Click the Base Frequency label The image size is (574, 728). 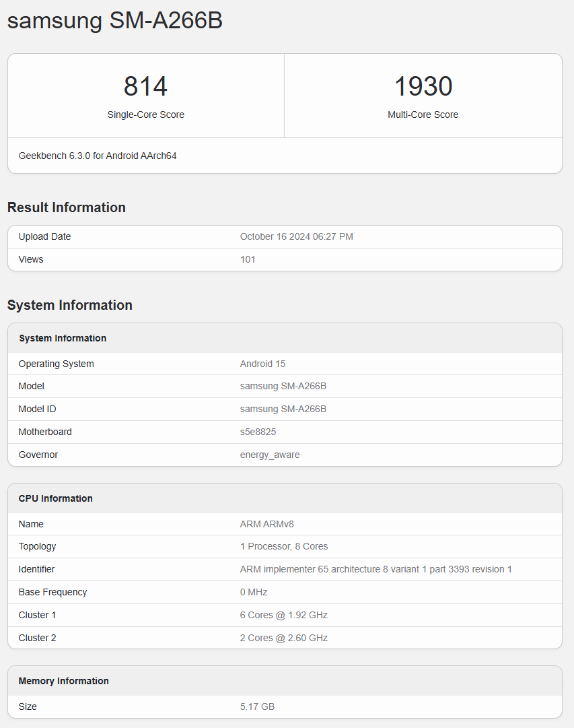tap(53, 592)
